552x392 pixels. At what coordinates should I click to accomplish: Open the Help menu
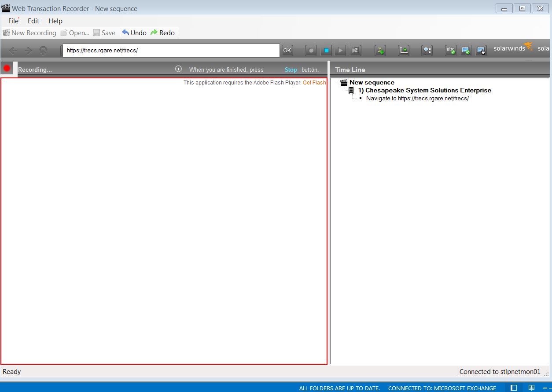point(55,21)
